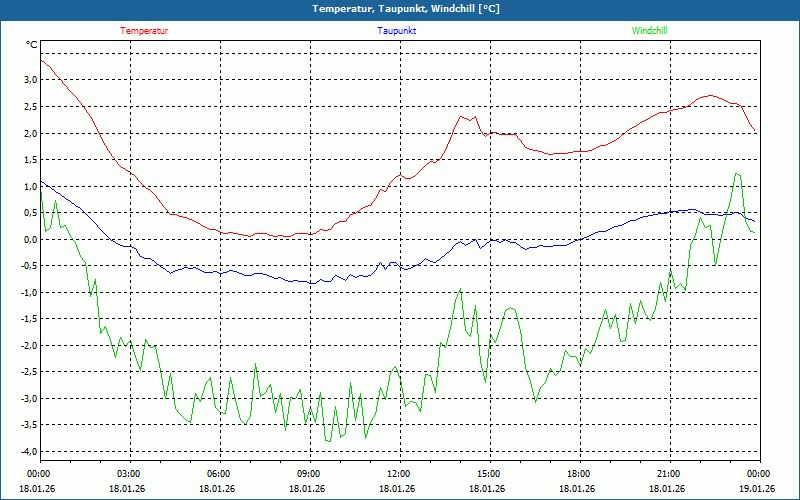
Task: Select the 18:00 tick label on the x-axis
Action: click(x=578, y=474)
